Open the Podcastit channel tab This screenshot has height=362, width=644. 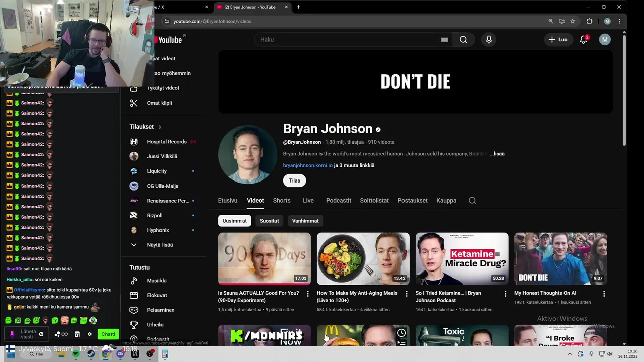pyautogui.click(x=339, y=200)
